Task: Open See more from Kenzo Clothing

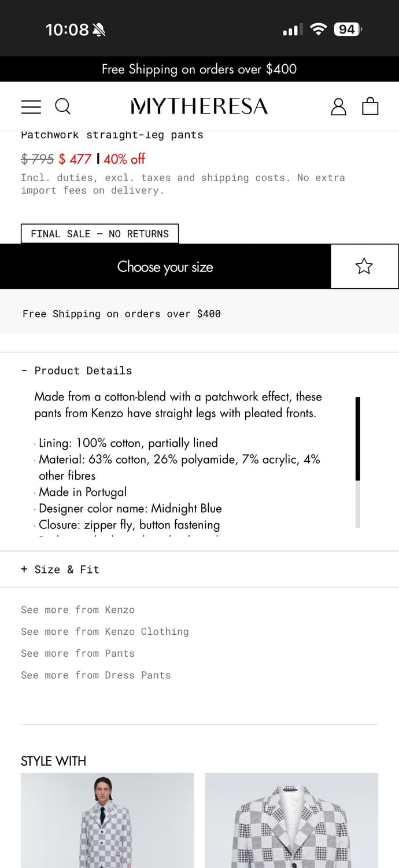Action: click(x=105, y=631)
